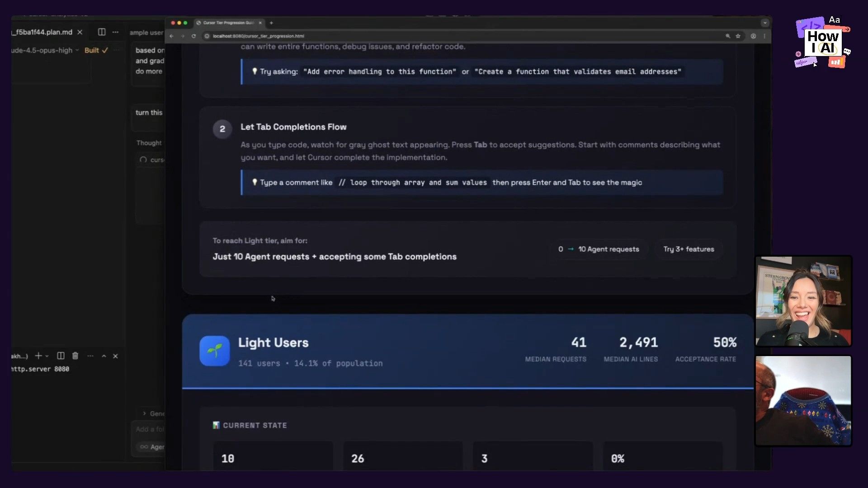Open editor more actions next to split icon

pos(116,32)
